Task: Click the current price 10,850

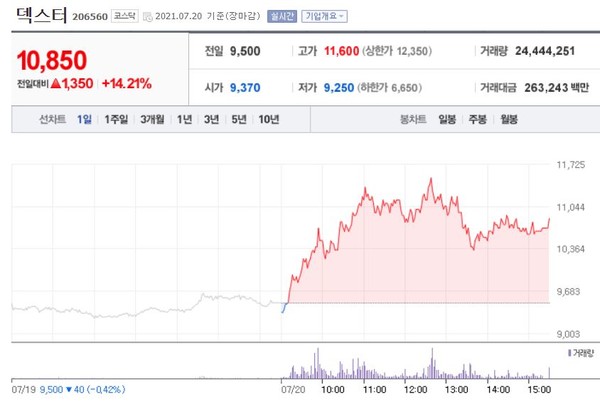Action: point(51,60)
